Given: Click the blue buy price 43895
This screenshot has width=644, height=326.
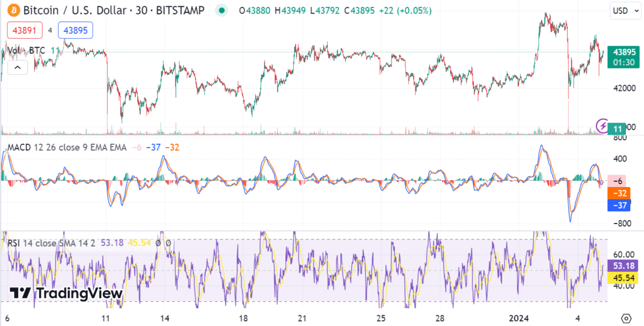Looking at the screenshot, I should (75, 30).
